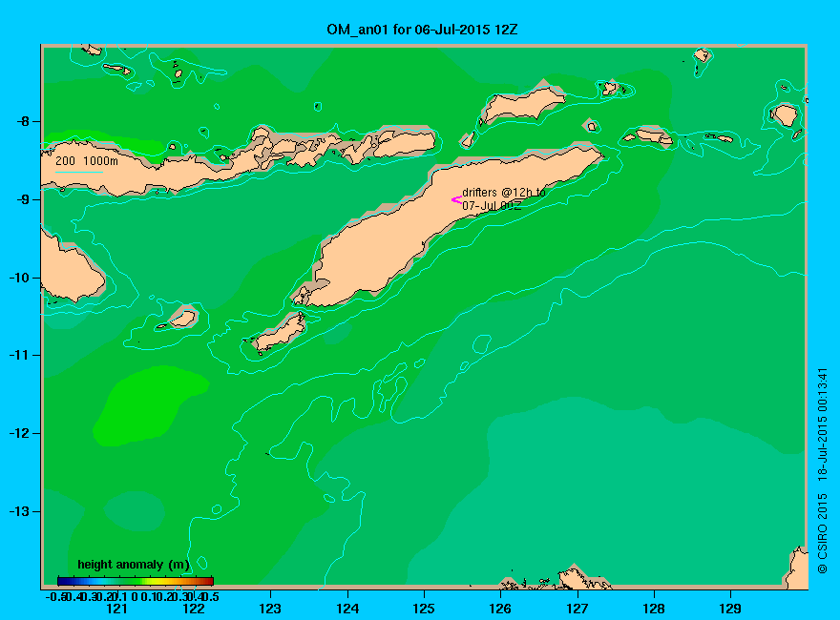Click the longitude label 129

[730, 609]
